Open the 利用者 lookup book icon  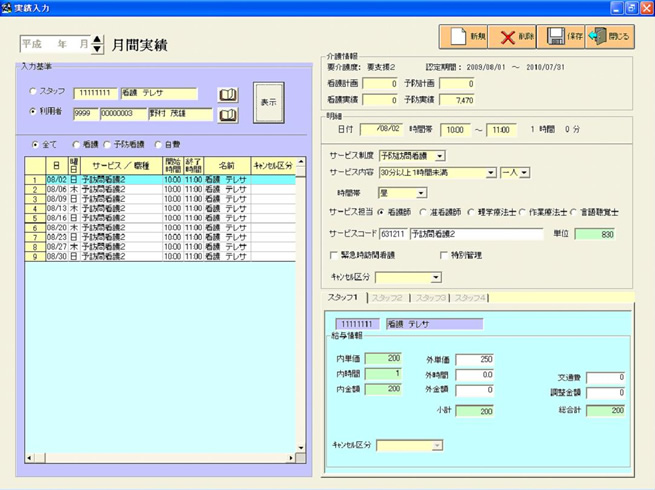229,114
